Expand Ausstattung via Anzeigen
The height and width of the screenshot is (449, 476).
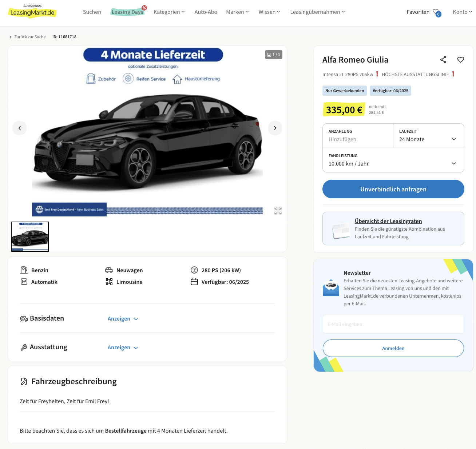(123, 347)
